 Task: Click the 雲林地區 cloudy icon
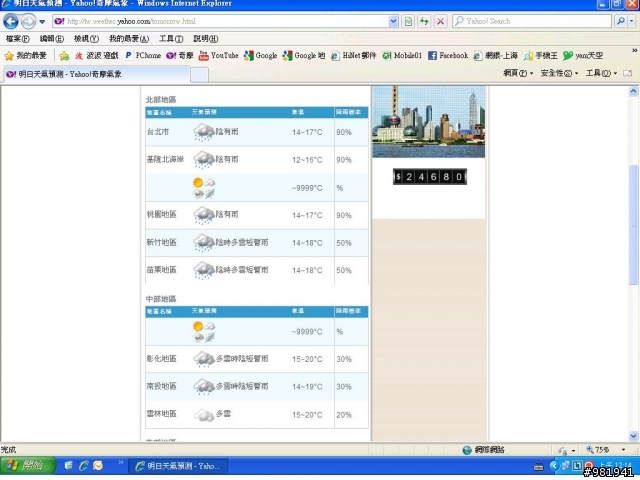tap(203, 415)
